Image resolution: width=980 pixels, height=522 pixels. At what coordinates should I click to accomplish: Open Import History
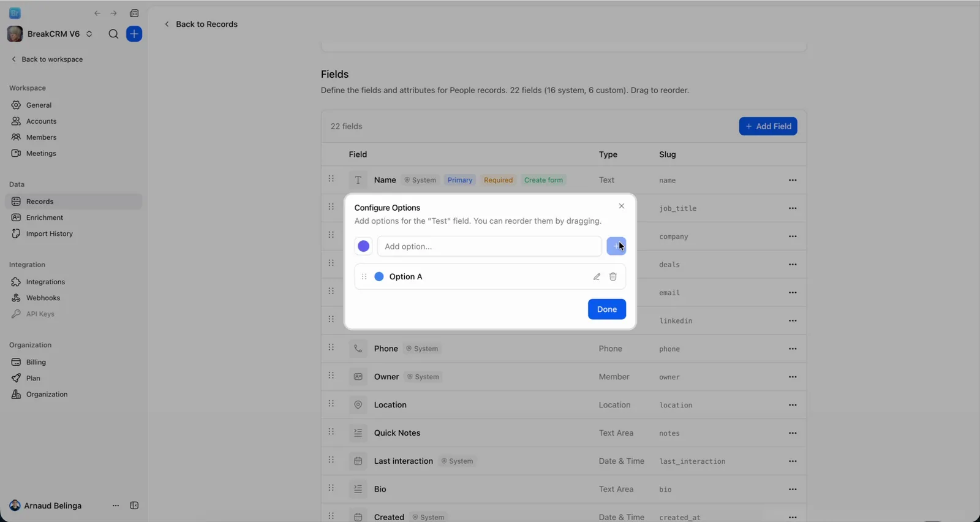[x=73, y=233]
